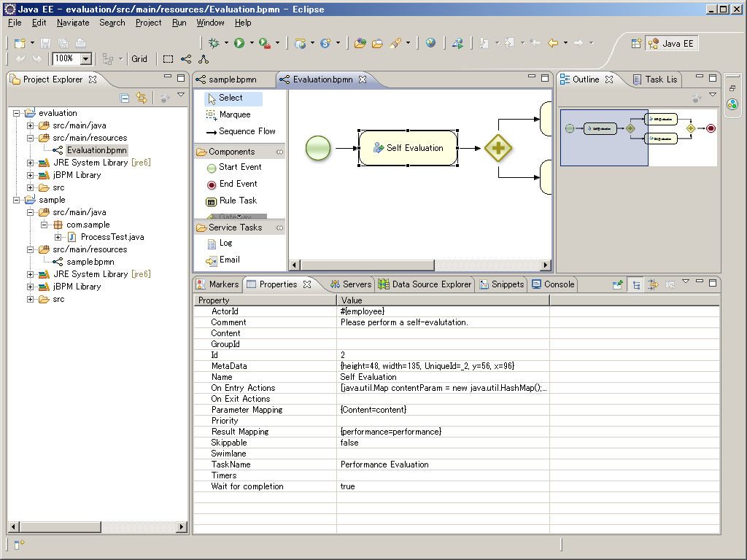Select the Self Evaluation task node
747x560 pixels.
click(408, 148)
